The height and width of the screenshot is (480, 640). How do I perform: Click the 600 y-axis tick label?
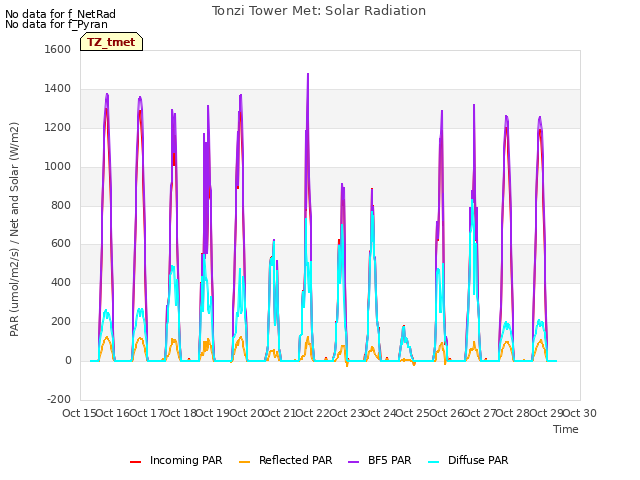(x=61, y=244)
